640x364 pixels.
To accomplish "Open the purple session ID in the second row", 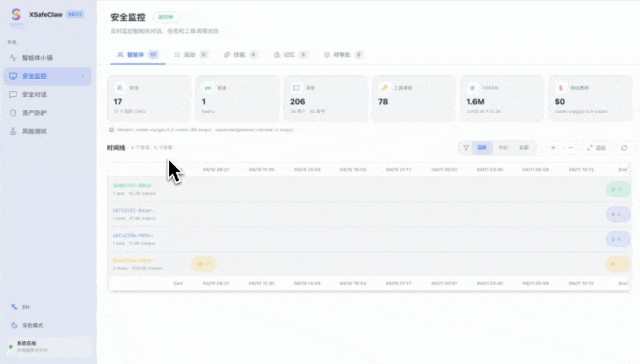I will 133,210.
